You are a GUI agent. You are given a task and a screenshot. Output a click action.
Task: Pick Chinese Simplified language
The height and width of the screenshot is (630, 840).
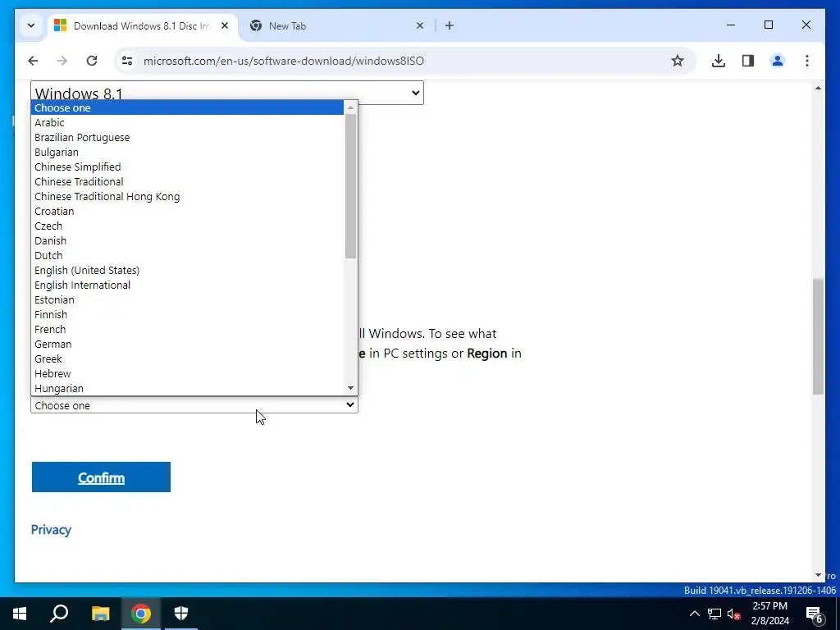pyautogui.click(x=187, y=167)
